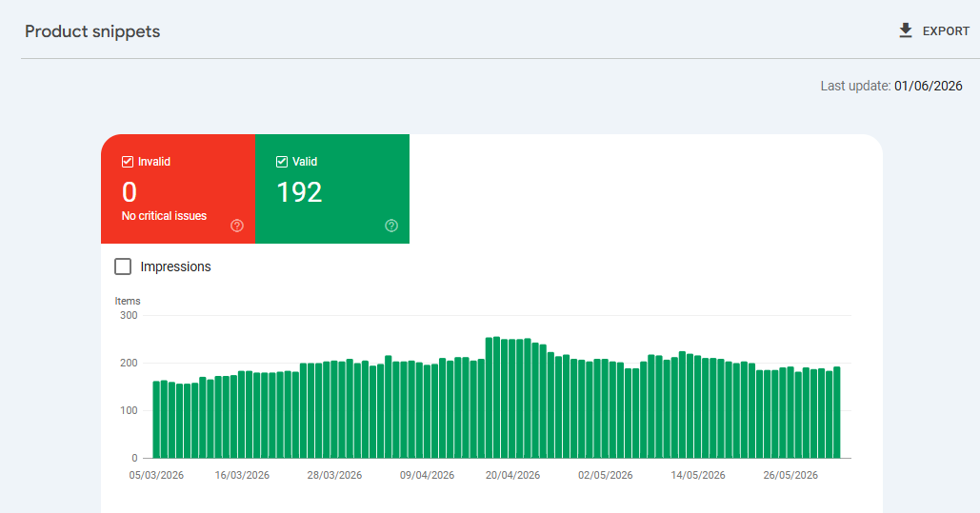Image resolution: width=980 pixels, height=513 pixels.
Task: Click the 300 items axis gridline label
Action: (129, 316)
